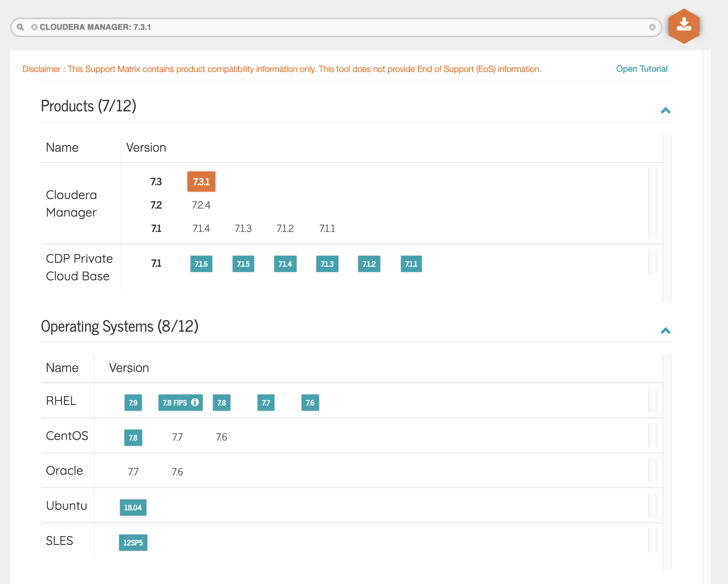728x584 pixels.
Task: Toggle the SLES 12SP5 version filter
Action: coord(133,542)
